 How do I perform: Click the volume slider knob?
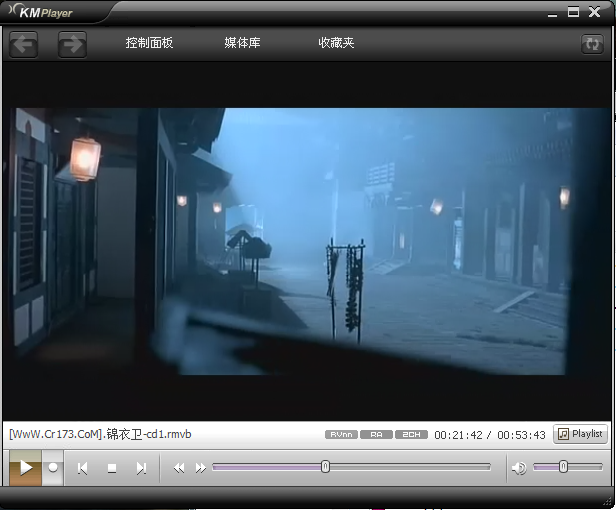[563, 466]
